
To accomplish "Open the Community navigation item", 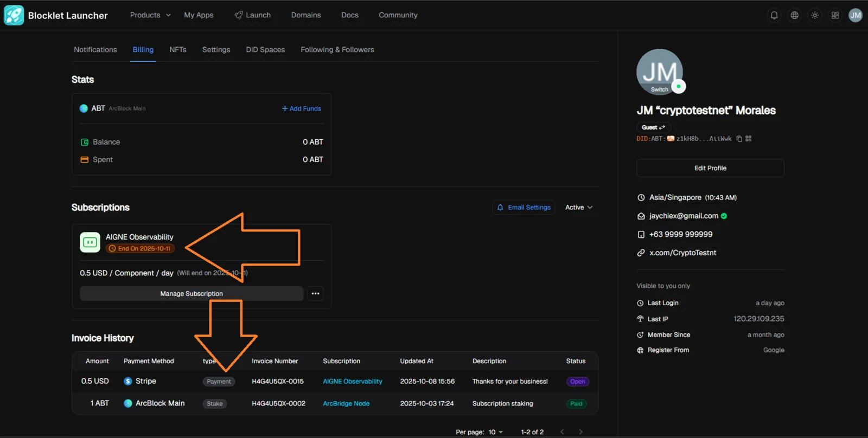I will coord(398,15).
